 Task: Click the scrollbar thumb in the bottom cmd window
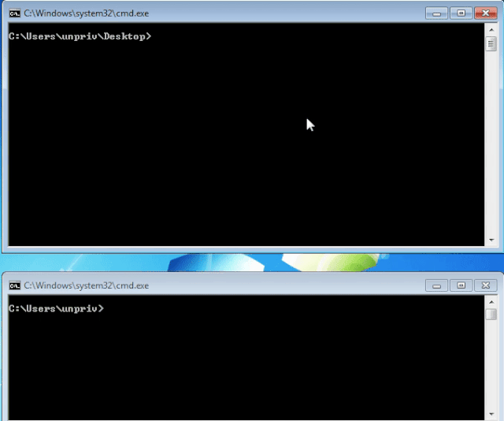coord(491,315)
